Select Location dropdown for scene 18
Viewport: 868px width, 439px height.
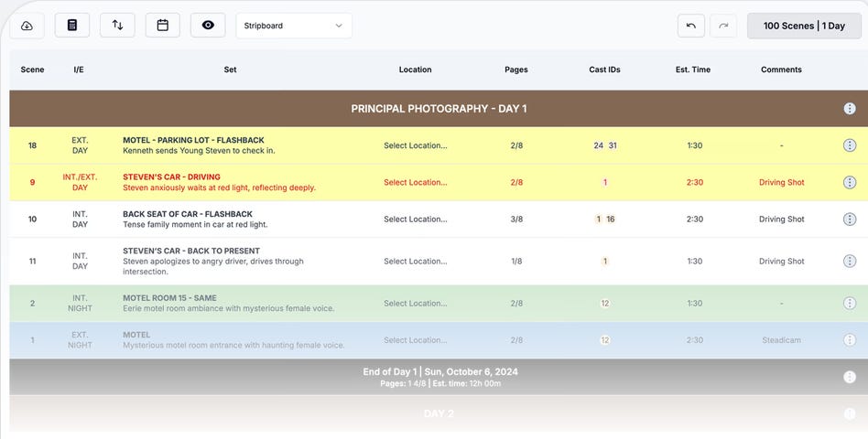416,145
